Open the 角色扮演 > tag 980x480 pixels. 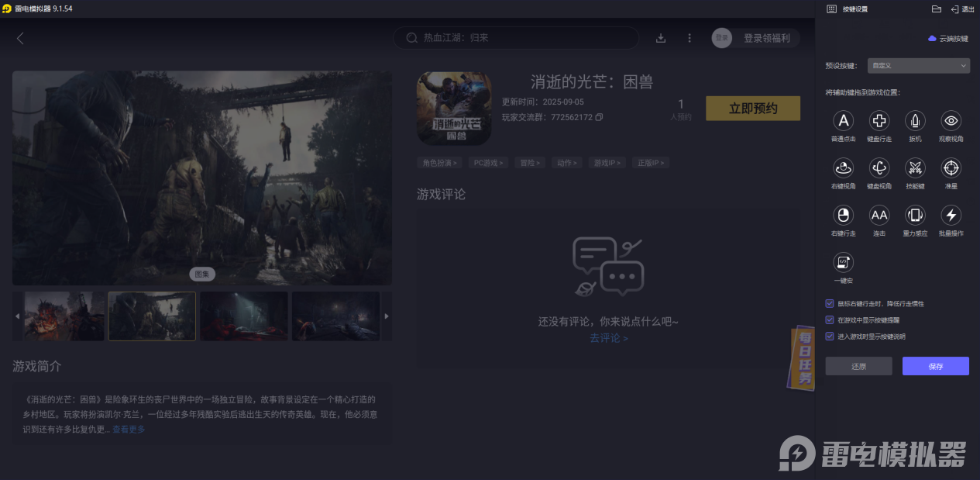coord(439,163)
